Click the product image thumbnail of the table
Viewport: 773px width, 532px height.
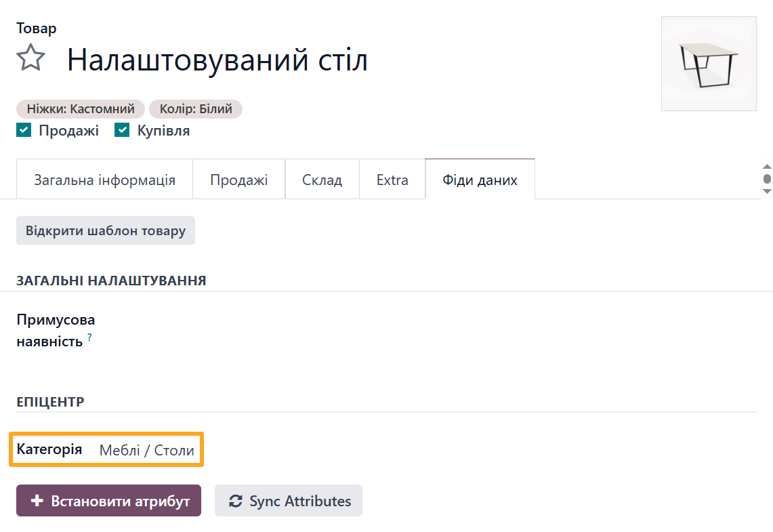tap(709, 64)
